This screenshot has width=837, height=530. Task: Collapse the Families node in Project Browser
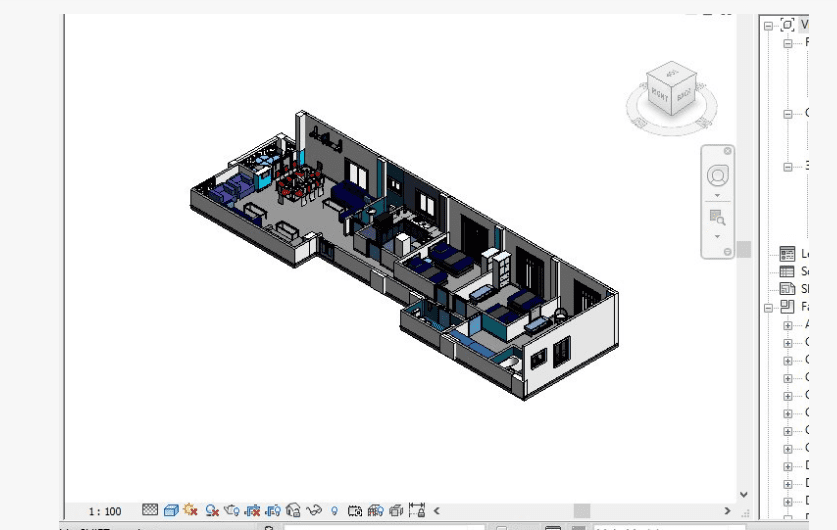click(x=768, y=307)
